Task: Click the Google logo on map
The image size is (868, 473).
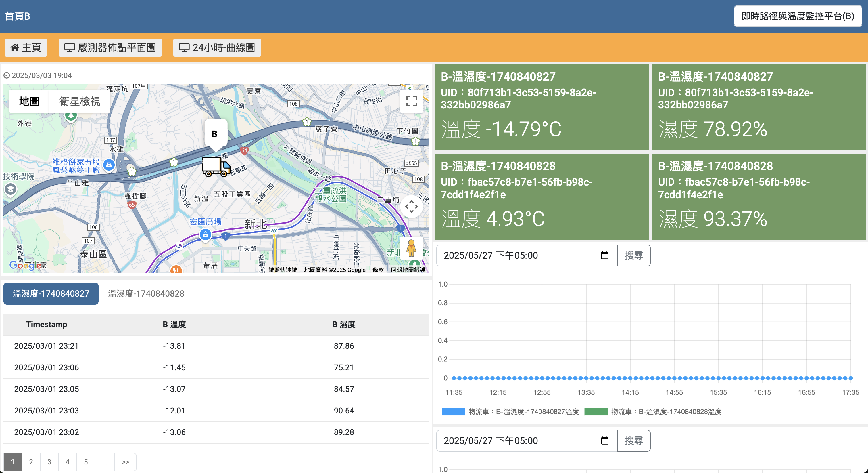Action: (x=25, y=265)
